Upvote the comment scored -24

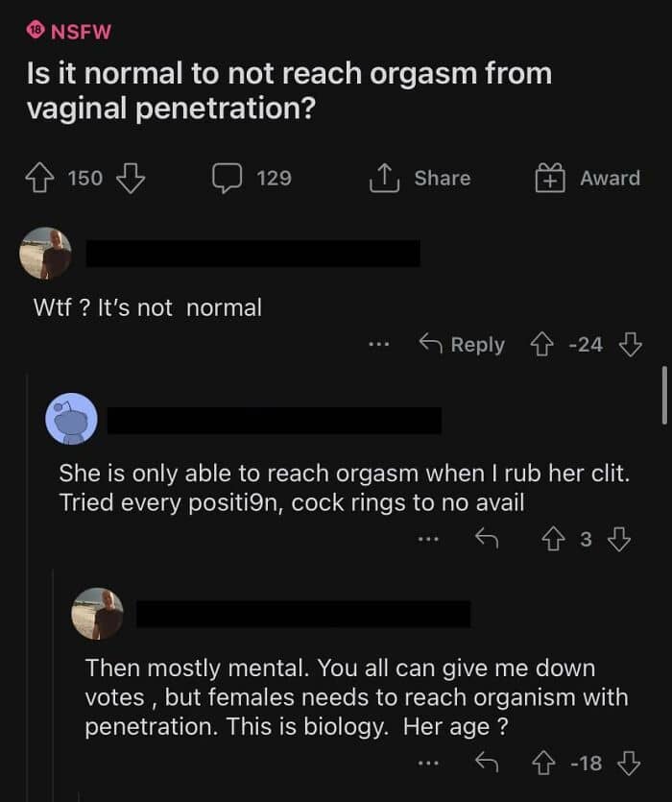(544, 345)
